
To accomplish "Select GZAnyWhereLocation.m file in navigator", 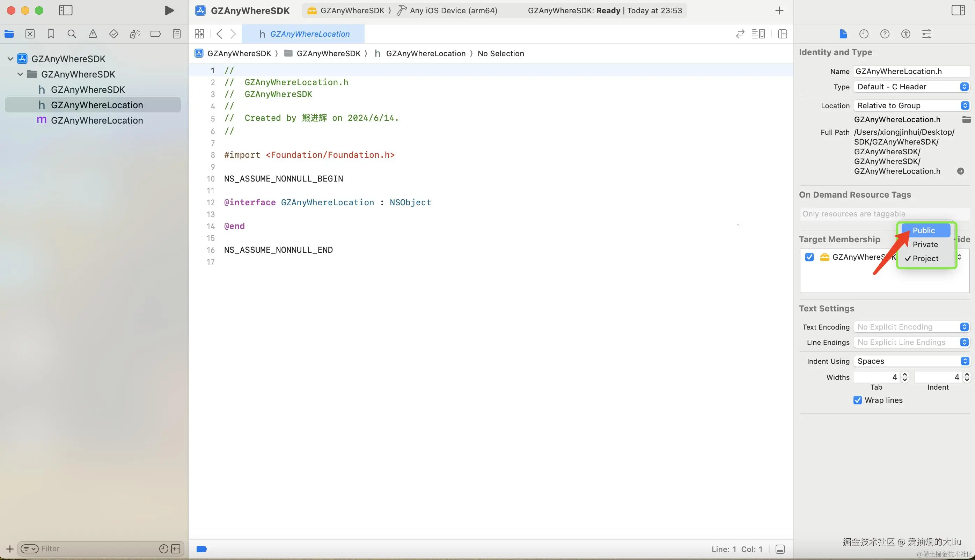I will click(96, 120).
